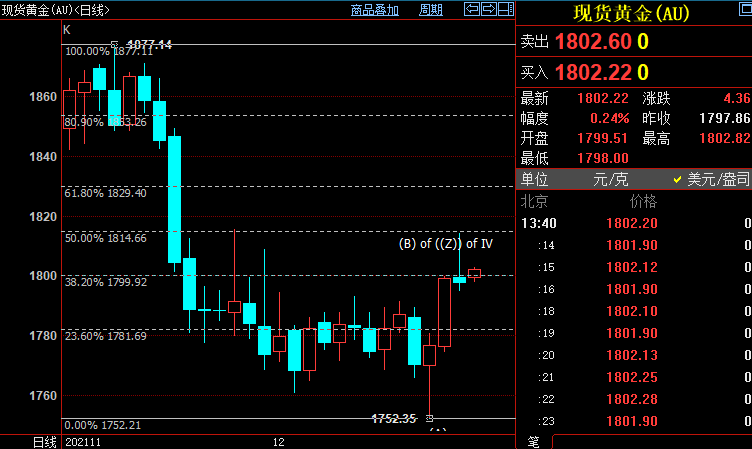This screenshot has height=449, width=752.
Task: Click the left arrow navigation icon
Action: [x=472, y=9]
